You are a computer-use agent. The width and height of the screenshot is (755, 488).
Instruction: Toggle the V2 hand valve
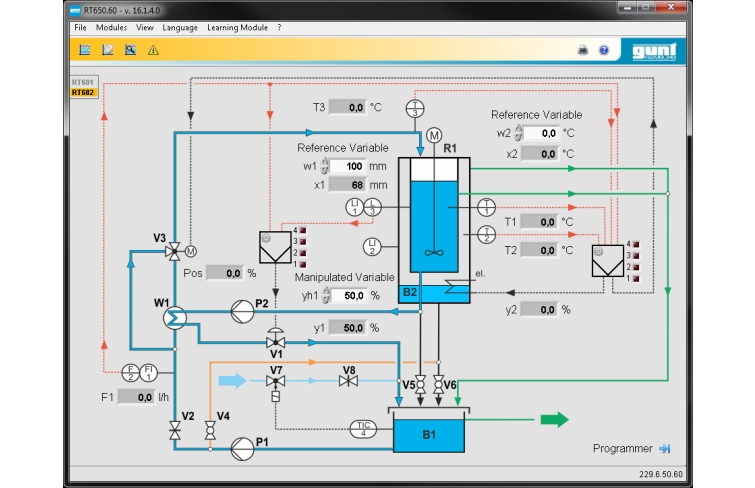pos(175,431)
